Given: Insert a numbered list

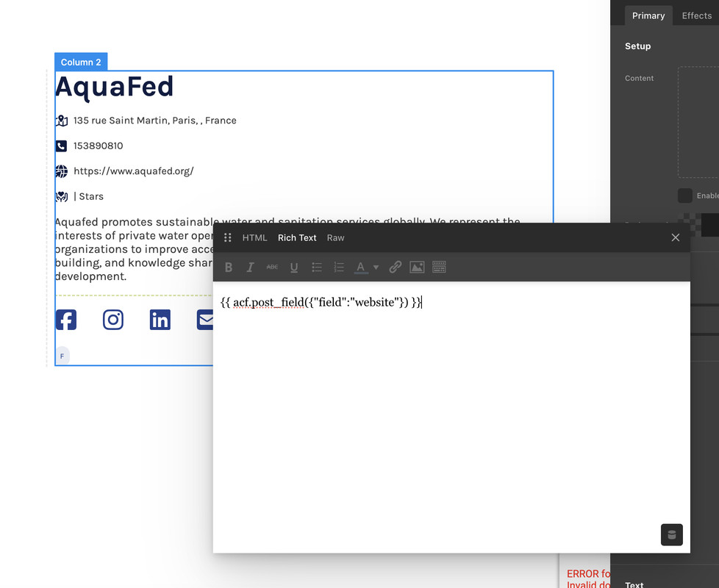Looking at the screenshot, I should pyautogui.click(x=338, y=268).
